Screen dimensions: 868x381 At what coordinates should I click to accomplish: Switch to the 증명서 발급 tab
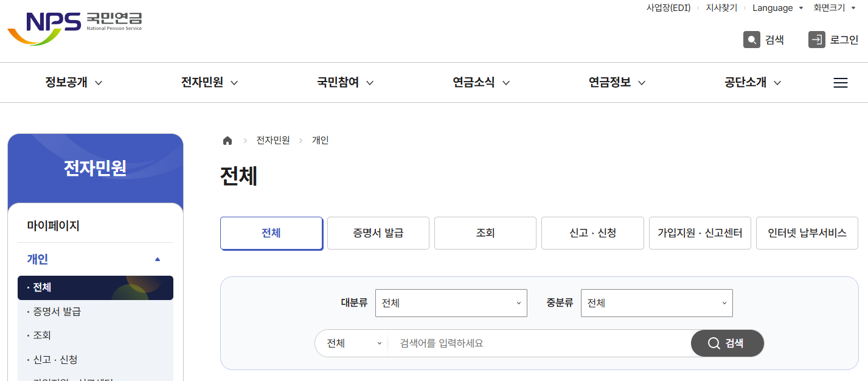pos(378,232)
